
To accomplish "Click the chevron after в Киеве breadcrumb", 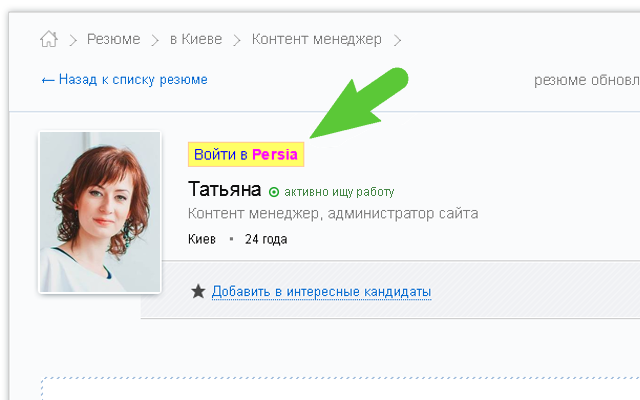I will tap(237, 40).
